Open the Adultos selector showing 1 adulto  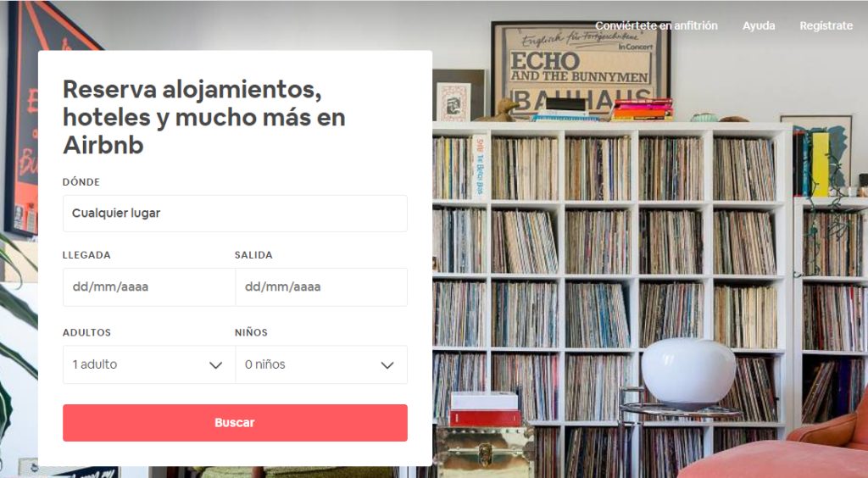pos(149,364)
